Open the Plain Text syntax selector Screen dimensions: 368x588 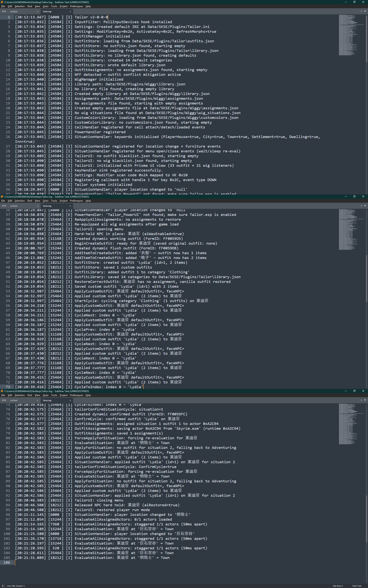coord(357,586)
